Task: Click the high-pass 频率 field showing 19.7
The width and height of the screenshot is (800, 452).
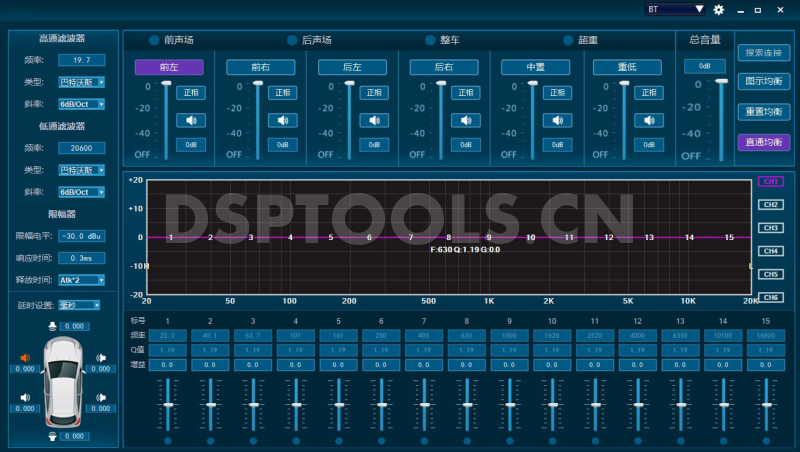Action: [82, 60]
